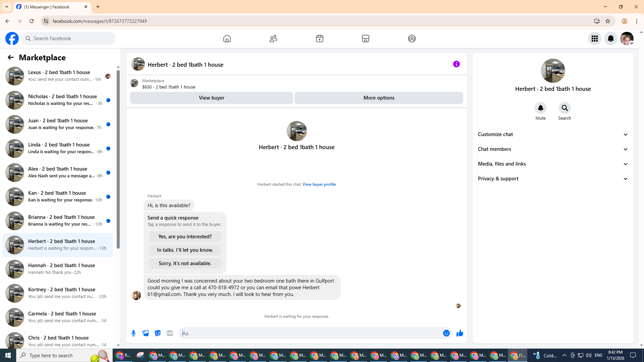Open the Facebook notifications bell
Viewport: 644px width, 362px height.
click(610, 39)
